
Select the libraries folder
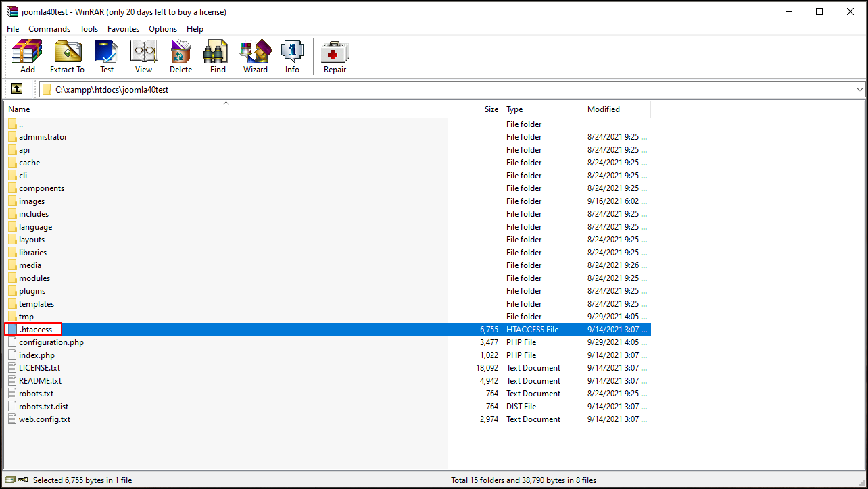pos(32,253)
